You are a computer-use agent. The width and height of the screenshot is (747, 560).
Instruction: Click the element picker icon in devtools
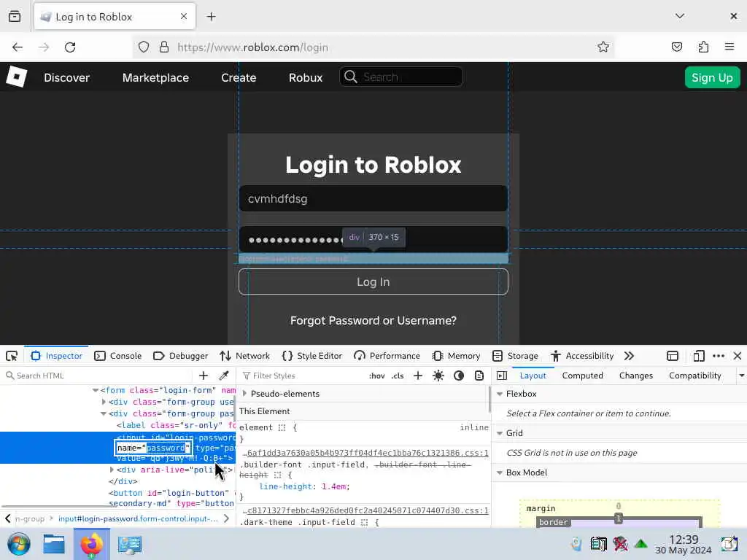(12, 356)
